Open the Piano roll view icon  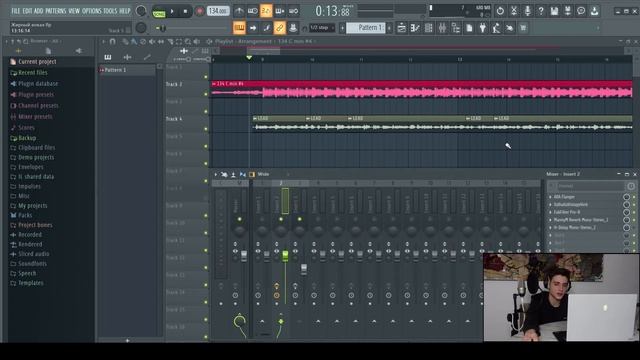(415, 28)
